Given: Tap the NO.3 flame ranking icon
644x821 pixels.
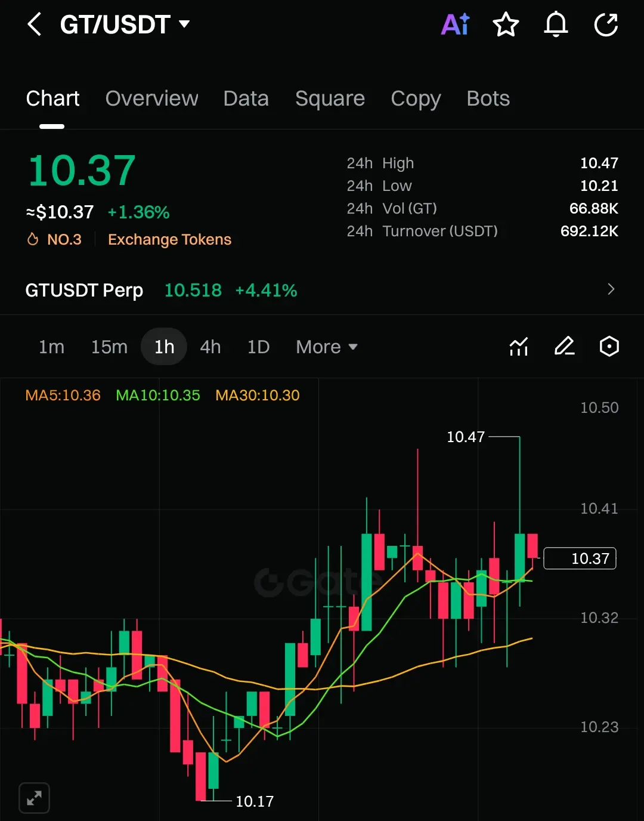Looking at the screenshot, I should click(33, 239).
